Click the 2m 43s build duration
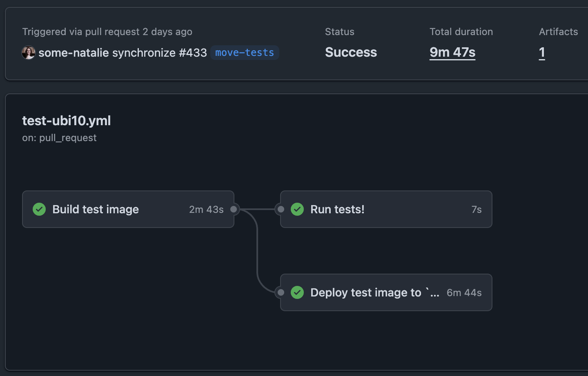 tap(206, 209)
